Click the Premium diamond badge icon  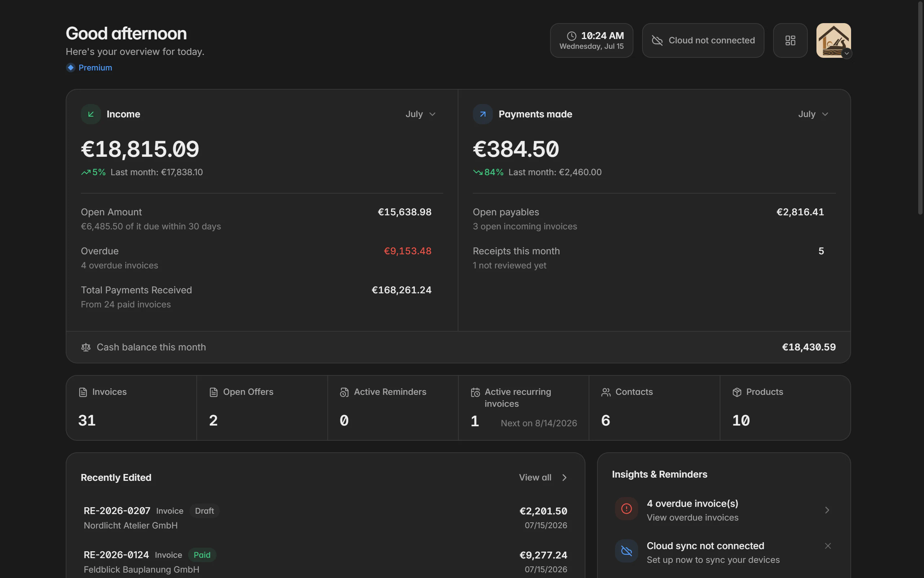pos(71,68)
